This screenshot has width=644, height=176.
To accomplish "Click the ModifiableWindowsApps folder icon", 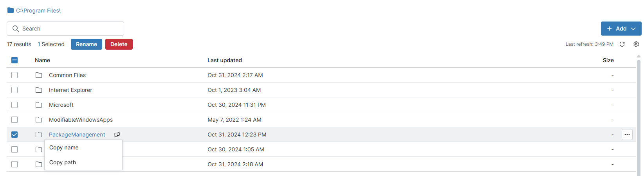I will (39, 120).
